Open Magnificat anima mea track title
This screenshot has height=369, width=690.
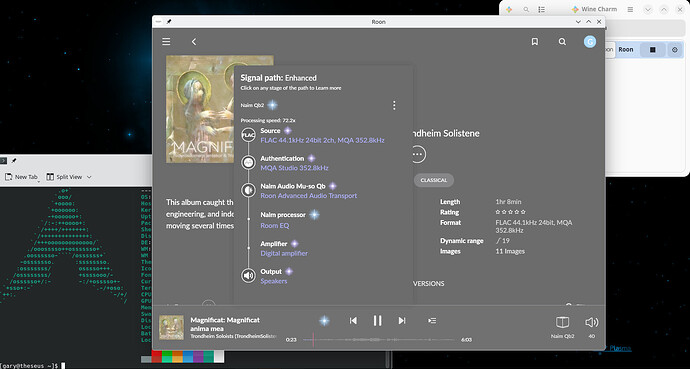click(x=225, y=324)
